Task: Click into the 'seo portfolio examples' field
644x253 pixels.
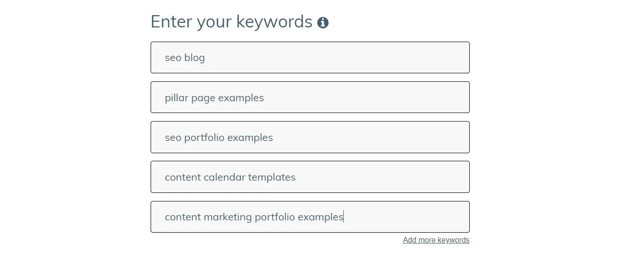Action: pyautogui.click(x=310, y=137)
